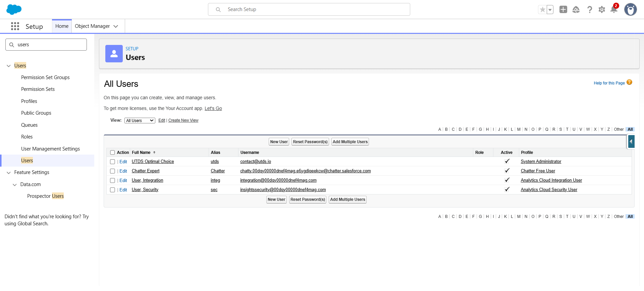644x291 pixels.
Task: Click the orange help icon beside Help for this Page
Action: pyautogui.click(x=629, y=82)
